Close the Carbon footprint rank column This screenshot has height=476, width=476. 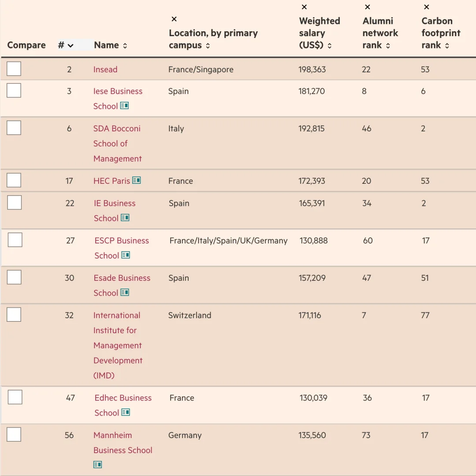click(x=426, y=7)
